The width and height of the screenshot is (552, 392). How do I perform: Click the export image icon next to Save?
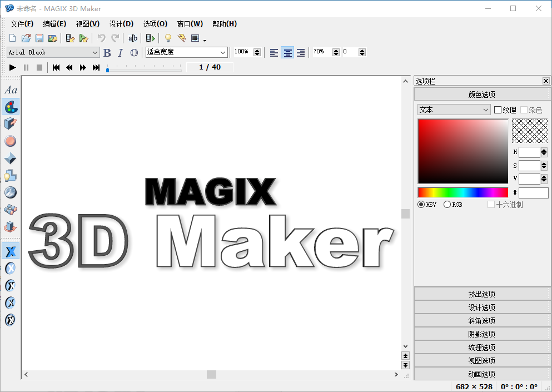53,38
